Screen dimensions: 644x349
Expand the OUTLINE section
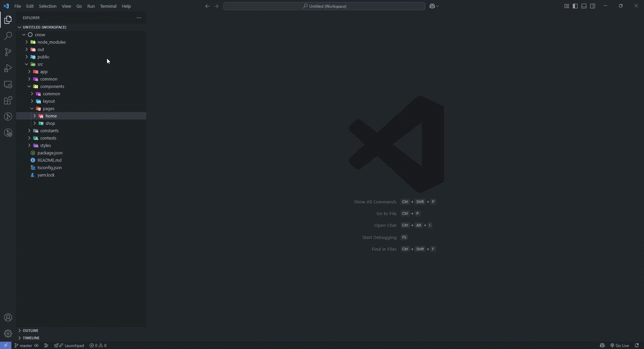click(81, 331)
